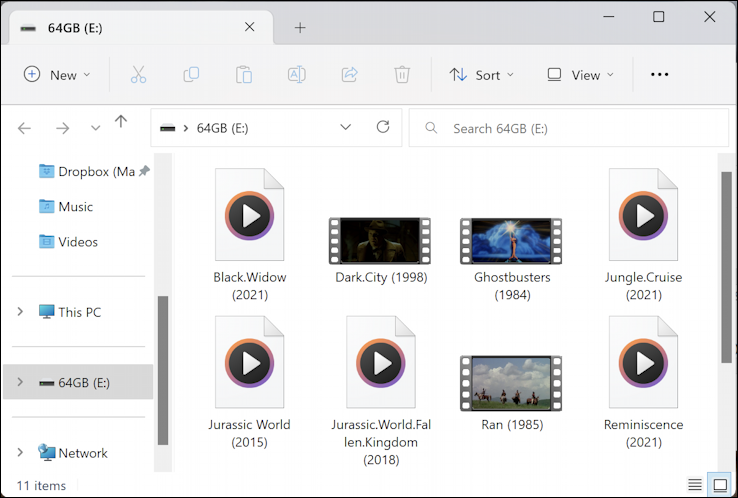738x498 pixels.
Task: Refresh the 64GB (E:) folder view
Action: [383, 127]
